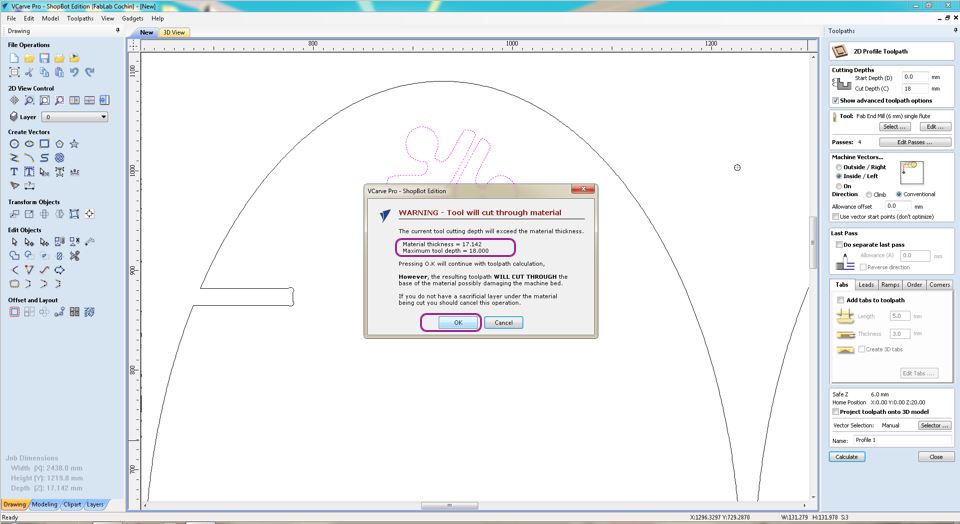Click the Save file floppy disk icon
Viewport: 960px width, 524px height.
pos(44,58)
